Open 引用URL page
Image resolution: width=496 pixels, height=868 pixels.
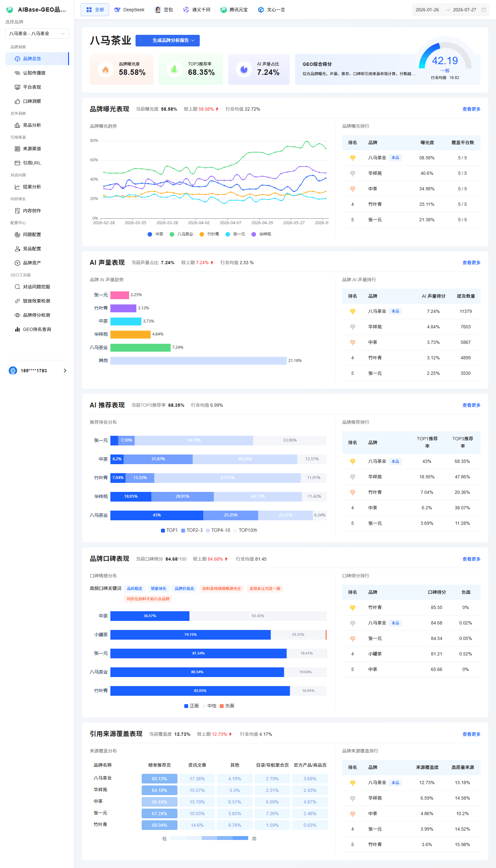(37, 163)
